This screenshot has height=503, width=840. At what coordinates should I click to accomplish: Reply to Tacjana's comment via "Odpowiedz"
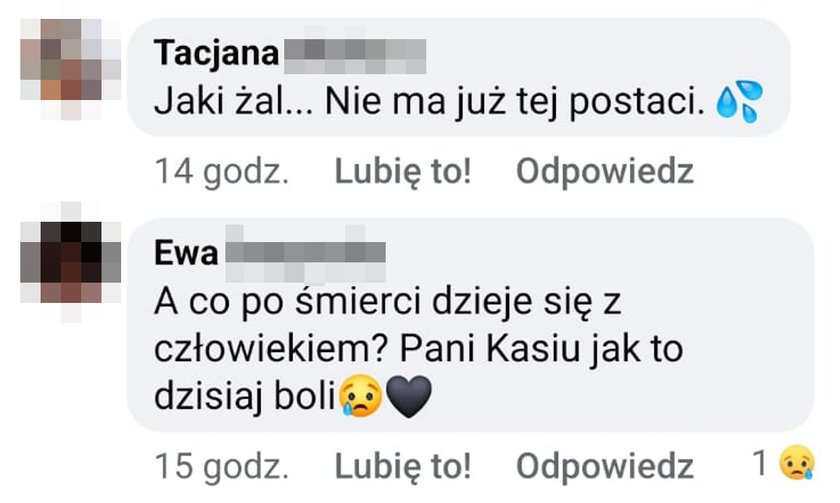pyautogui.click(x=605, y=171)
